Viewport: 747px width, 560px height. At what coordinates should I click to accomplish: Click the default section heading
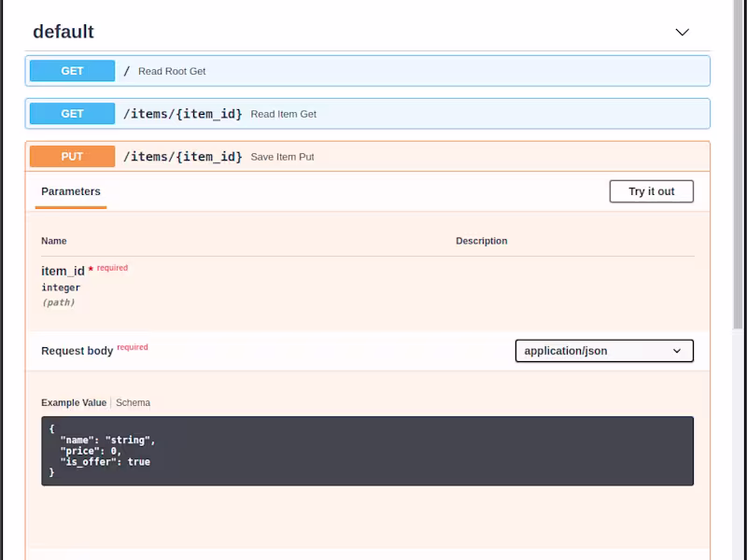(63, 32)
